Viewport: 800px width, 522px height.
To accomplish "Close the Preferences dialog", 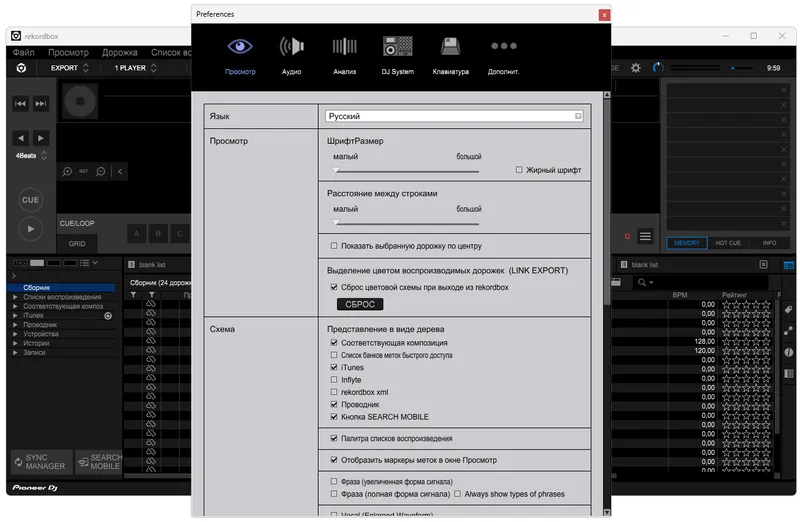I will pyautogui.click(x=604, y=15).
